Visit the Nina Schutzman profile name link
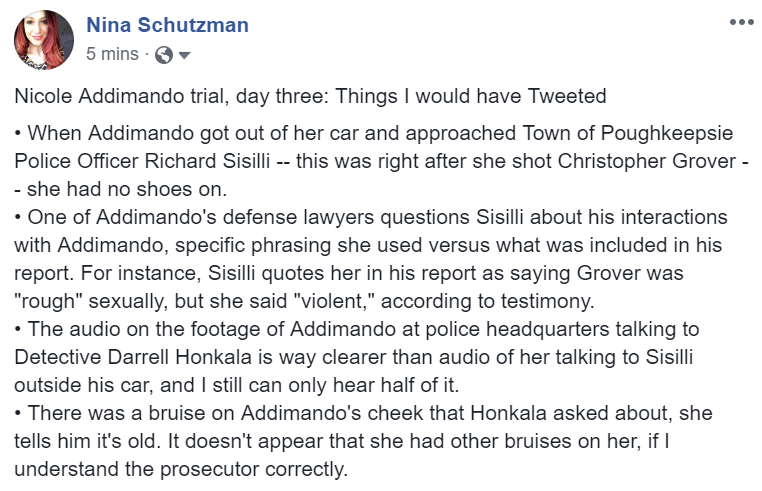Image resolution: width=762 pixels, height=491 pixels. point(167,25)
